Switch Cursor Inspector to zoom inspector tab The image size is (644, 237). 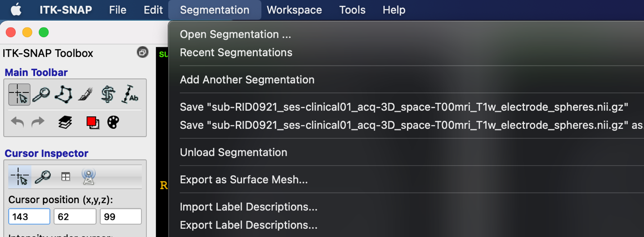[x=43, y=177]
